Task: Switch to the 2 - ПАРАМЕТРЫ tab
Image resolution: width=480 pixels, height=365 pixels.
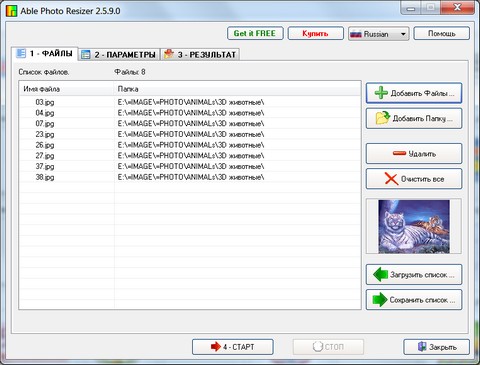Action: pos(119,55)
